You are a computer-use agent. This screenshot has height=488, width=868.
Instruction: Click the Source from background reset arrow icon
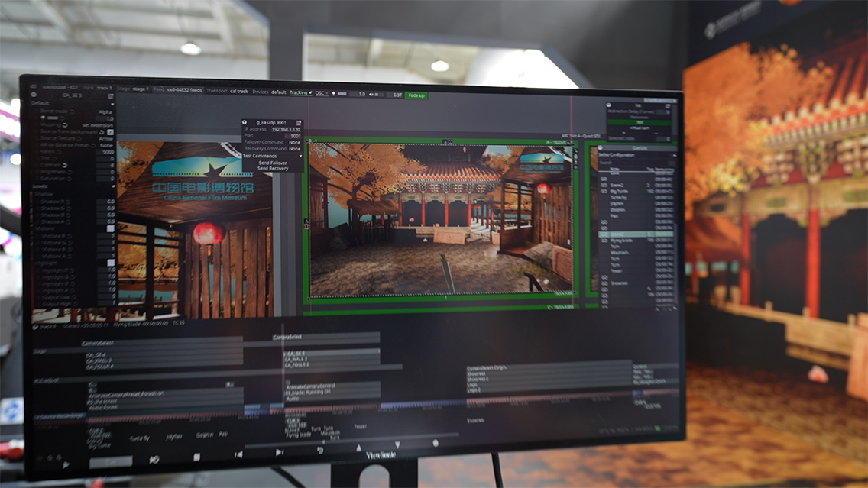click(x=102, y=132)
